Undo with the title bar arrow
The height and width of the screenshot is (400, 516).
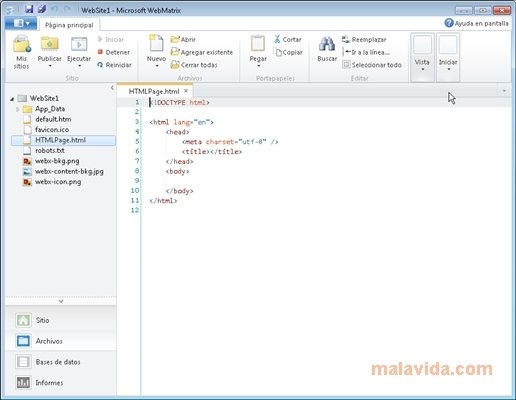[x=55, y=10]
